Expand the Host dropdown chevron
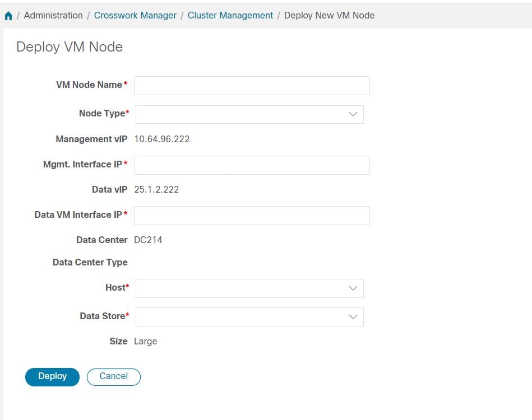Image resolution: width=532 pixels, height=420 pixels. point(353,288)
